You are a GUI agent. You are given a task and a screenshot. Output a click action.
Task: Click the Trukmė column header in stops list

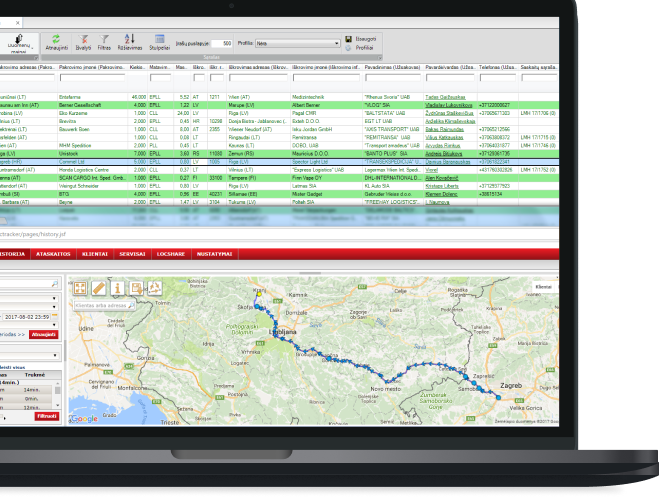point(35,375)
